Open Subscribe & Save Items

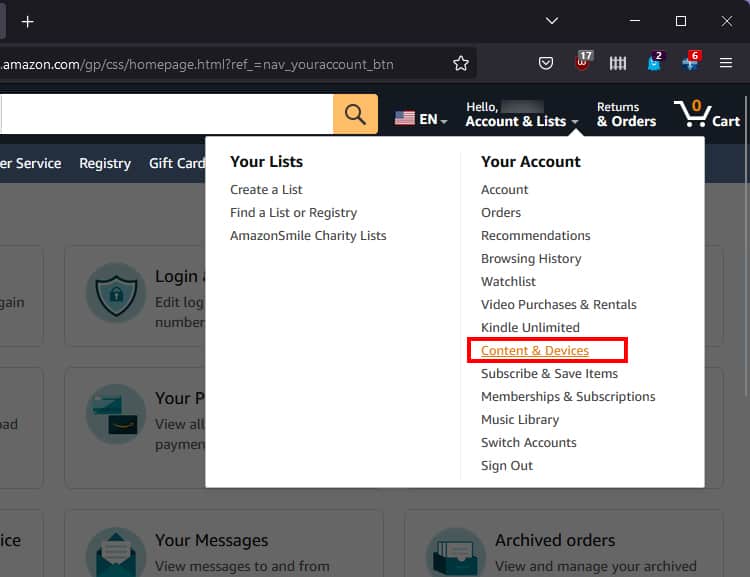coord(549,373)
